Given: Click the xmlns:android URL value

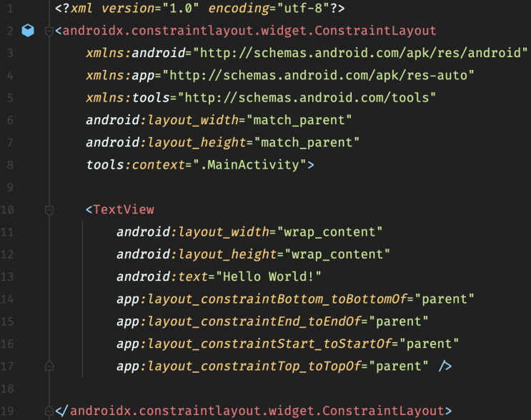Looking at the screenshot, I should click(x=360, y=53).
